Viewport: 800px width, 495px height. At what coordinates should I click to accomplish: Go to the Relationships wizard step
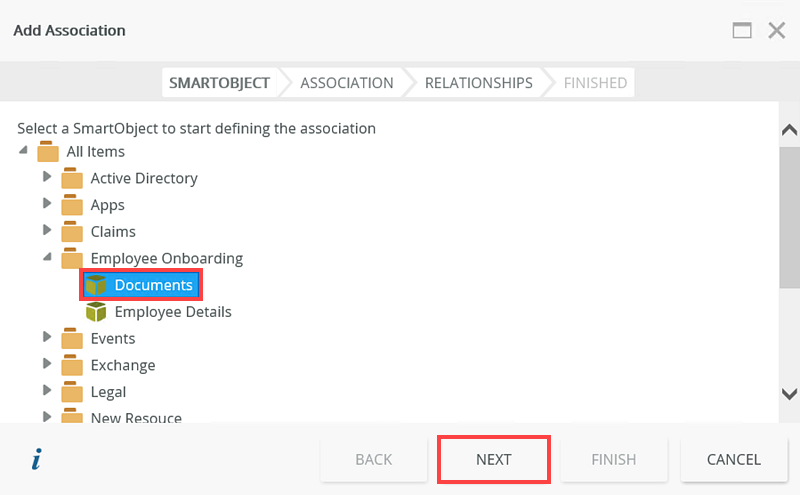479,83
